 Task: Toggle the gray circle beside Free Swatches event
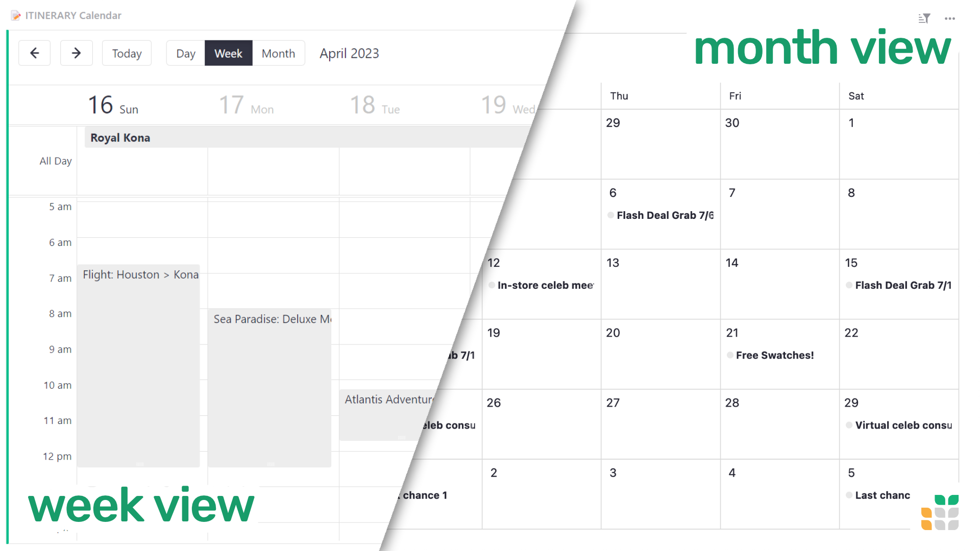coord(730,355)
